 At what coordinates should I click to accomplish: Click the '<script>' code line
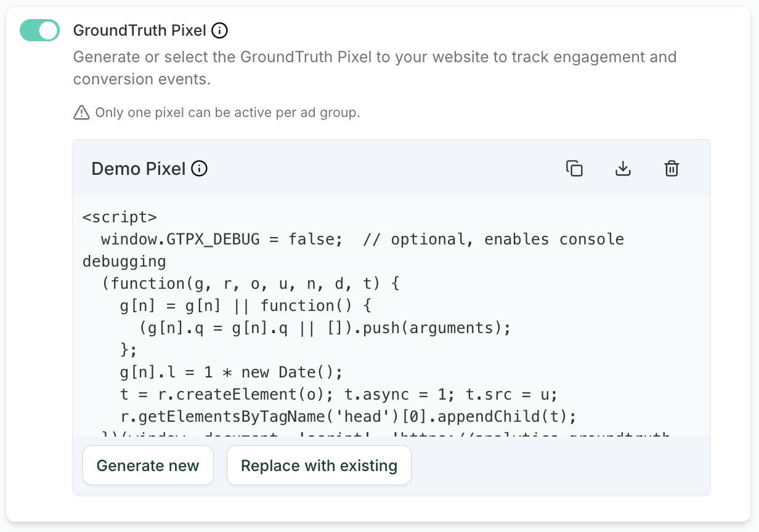pos(120,217)
